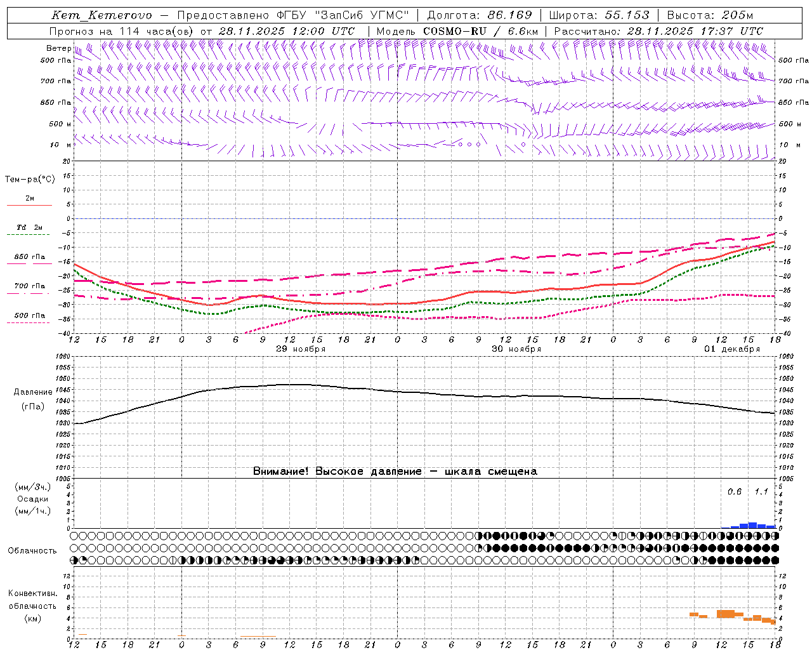Click the 'Ветер' wind panel label
Screen dimensions: 812x650
[59, 48]
